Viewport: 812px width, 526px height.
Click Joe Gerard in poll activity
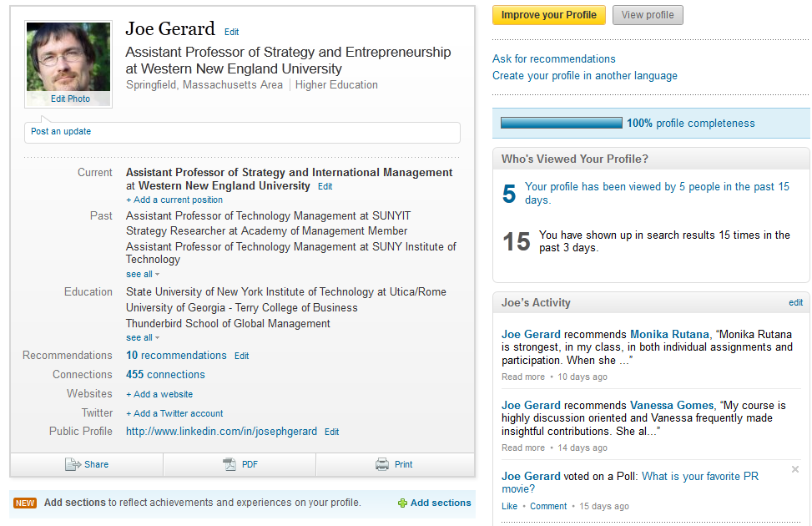(531, 476)
